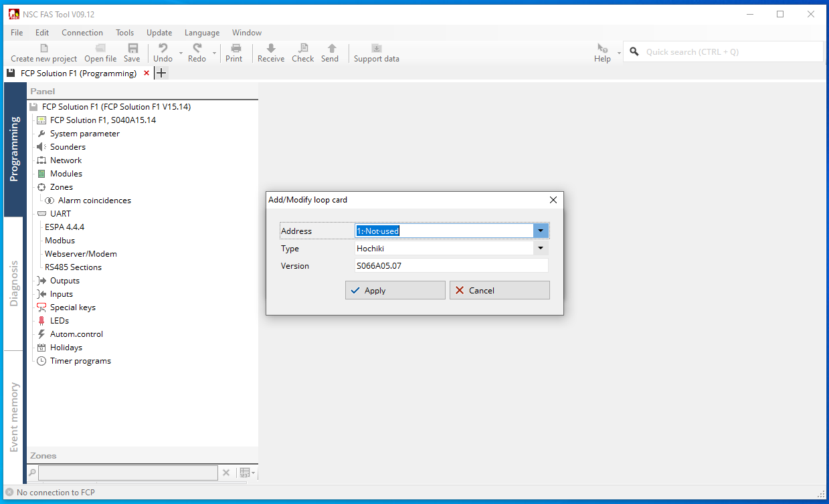Select Zones tree item

pyautogui.click(x=62, y=186)
